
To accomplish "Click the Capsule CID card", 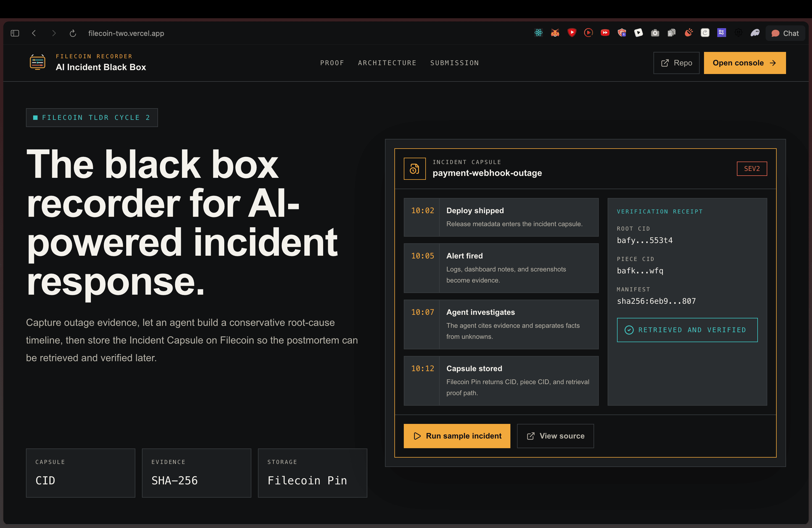I will point(81,473).
